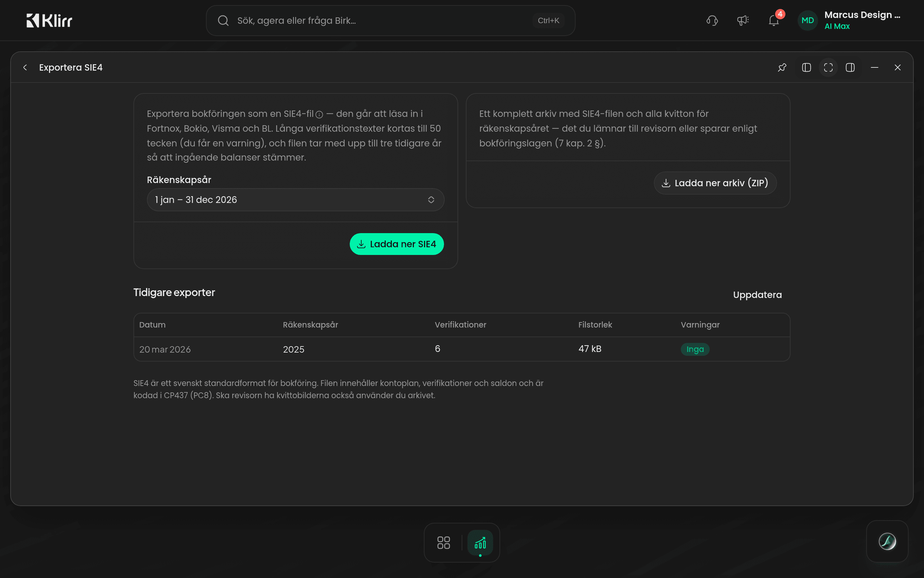Click the Varningar column header
The width and height of the screenshot is (924, 578).
coord(700,325)
